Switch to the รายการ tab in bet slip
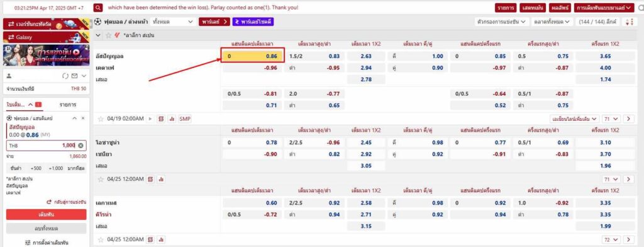Screen dimensions: 644x247 67,105
